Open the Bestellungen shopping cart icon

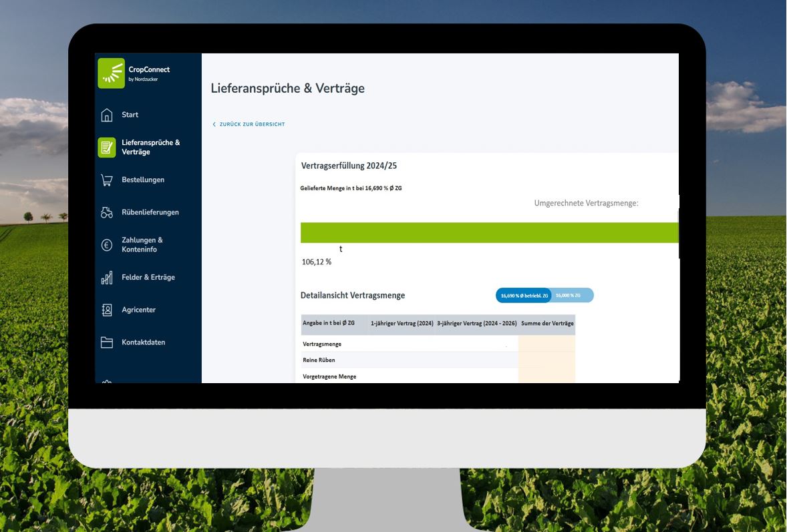(107, 180)
